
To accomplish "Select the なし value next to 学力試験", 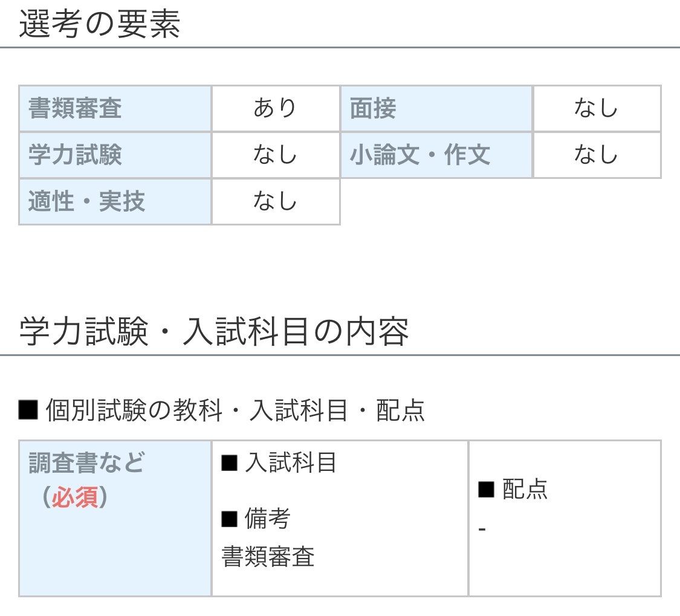I will coord(275,155).
